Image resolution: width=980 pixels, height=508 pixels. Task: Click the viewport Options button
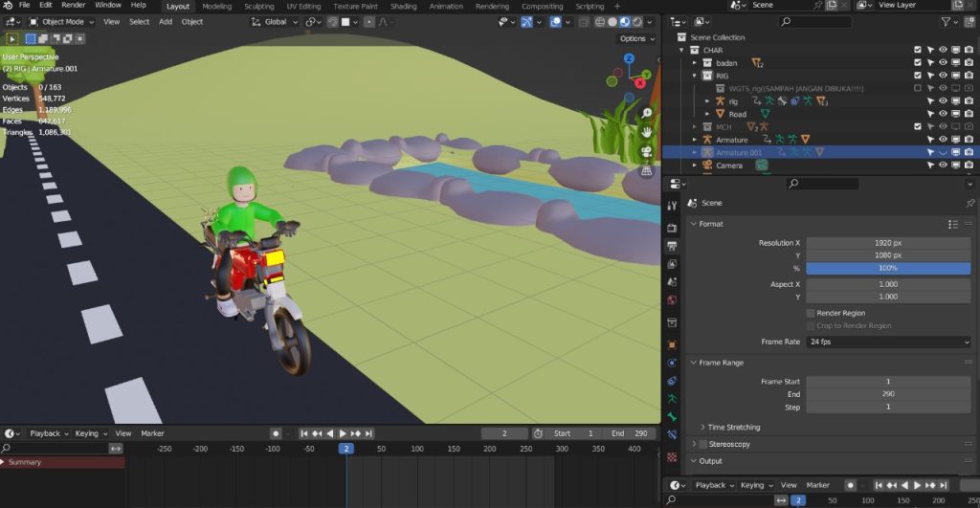(x=635, y=38)
